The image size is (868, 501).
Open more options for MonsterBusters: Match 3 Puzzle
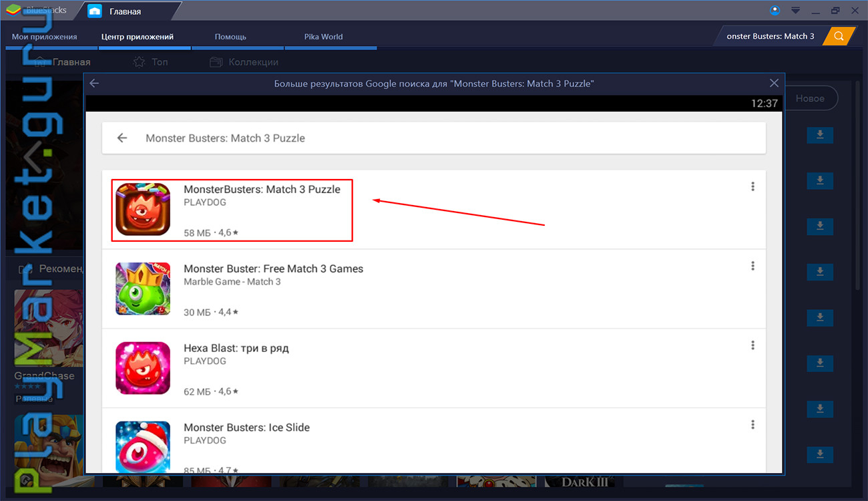tap(752, 186)
